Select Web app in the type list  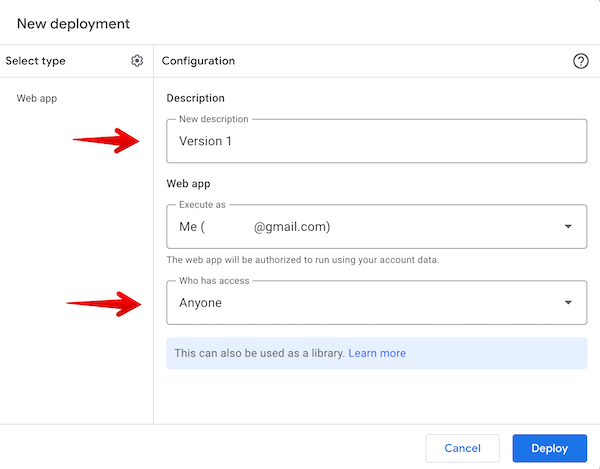coord(36,99)
